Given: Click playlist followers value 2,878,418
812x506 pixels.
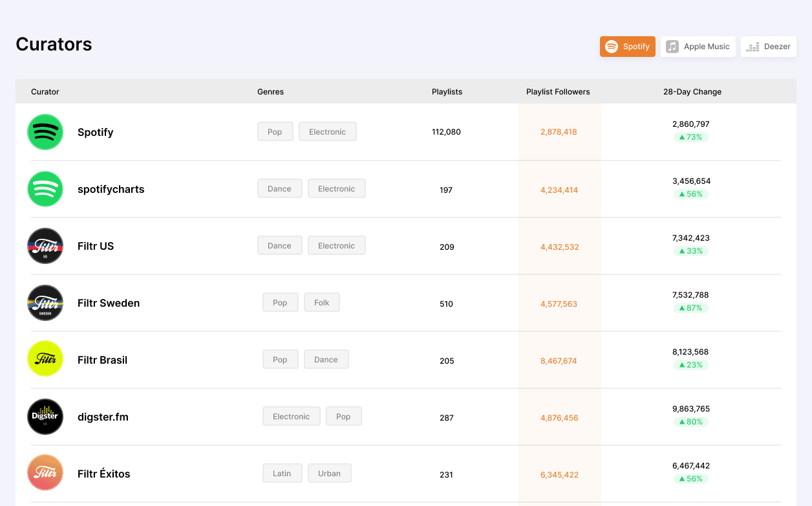Looking at the screenshot, I should (559, 132).
